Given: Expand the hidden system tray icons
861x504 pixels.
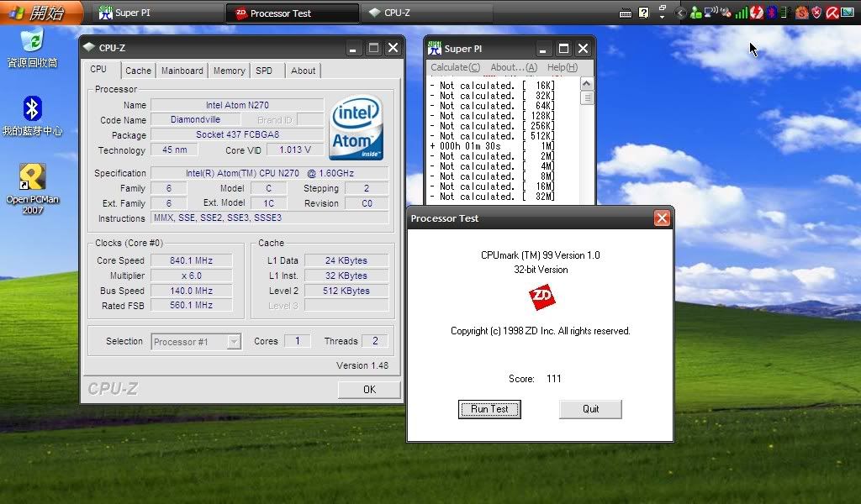Looking at the screenshot, I should 680,13.
